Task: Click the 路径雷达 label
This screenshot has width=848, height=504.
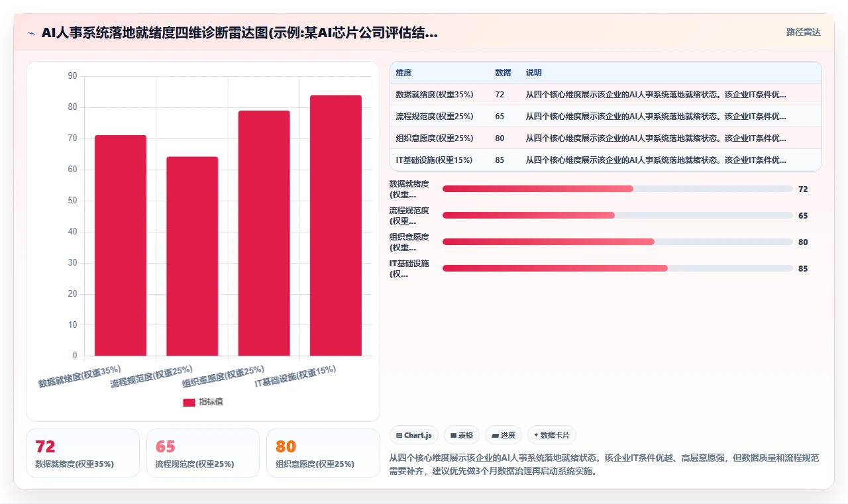Action: tap(803, 32)
